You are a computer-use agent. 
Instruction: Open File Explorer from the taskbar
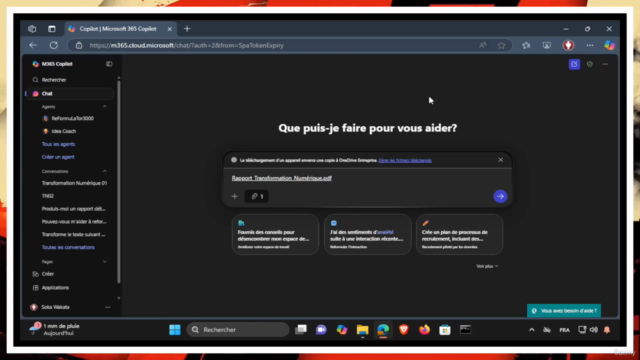362,330
